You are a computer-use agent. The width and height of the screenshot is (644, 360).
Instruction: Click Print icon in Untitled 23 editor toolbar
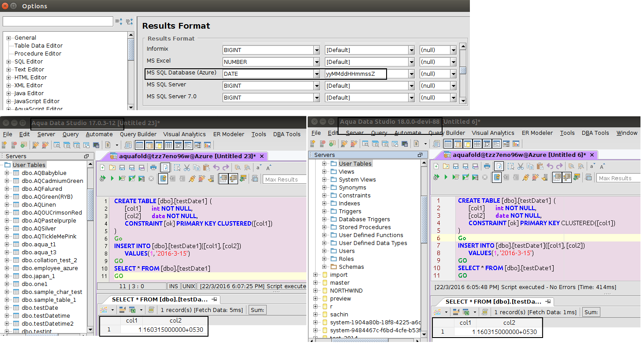click(153, 167)
